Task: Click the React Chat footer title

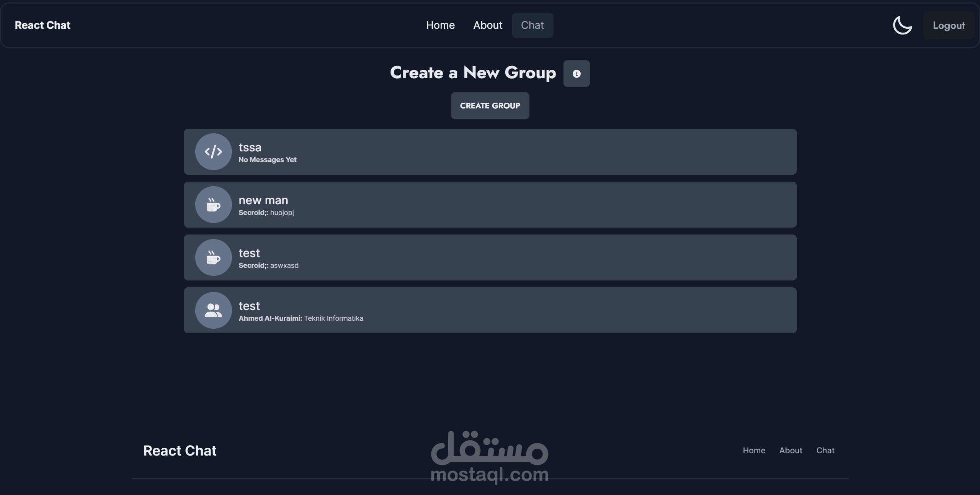Action: pyautogui.click(x=180, y=451)
